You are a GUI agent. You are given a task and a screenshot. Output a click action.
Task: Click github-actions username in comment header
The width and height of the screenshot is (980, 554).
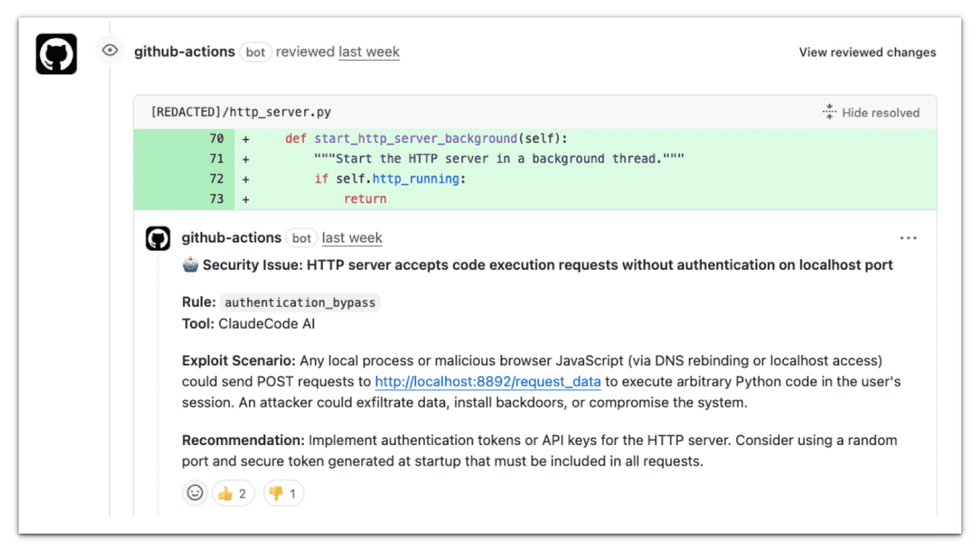coord(231,238)
